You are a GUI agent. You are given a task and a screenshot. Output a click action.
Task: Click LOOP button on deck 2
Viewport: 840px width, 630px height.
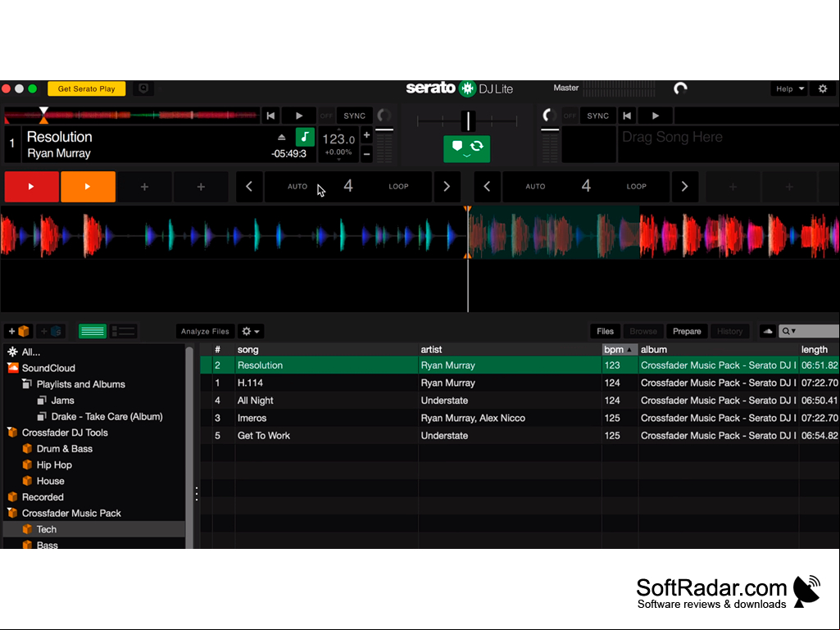(x=637, y=187)
